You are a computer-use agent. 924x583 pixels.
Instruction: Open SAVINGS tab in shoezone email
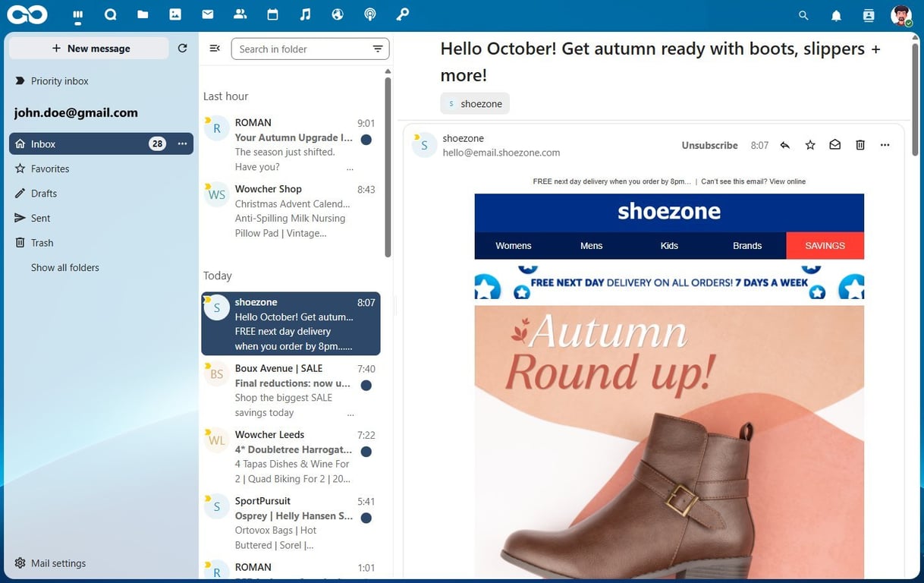coord(825,245)
